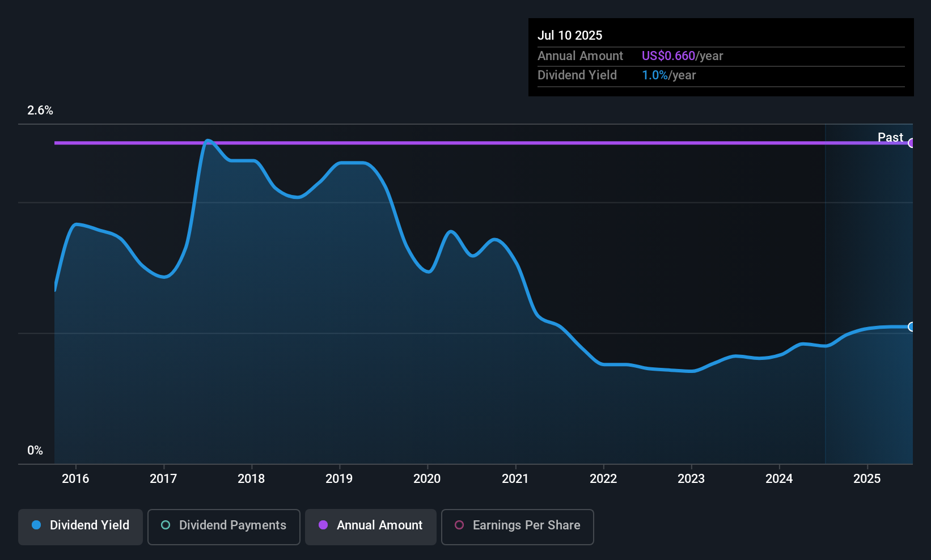Viewport: 931px width, 560px height.
Task: Select the 2018 x-axis label
Action: 251,479
